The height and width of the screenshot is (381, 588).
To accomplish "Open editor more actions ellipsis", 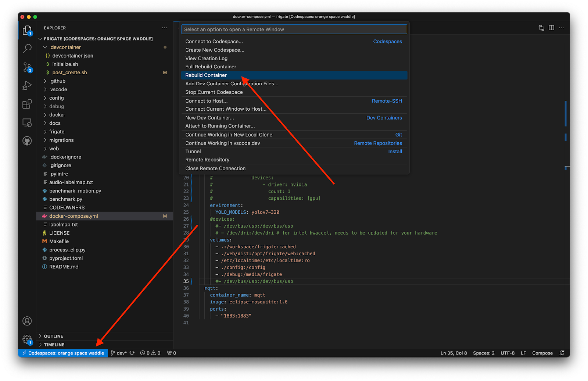I will click(x=561, y=28).
